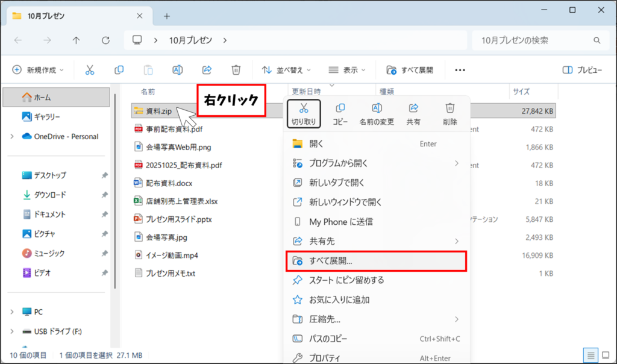Open the 並べ替え sort dropdown
Screen dimensions: 617x364
tap(286, 70)
